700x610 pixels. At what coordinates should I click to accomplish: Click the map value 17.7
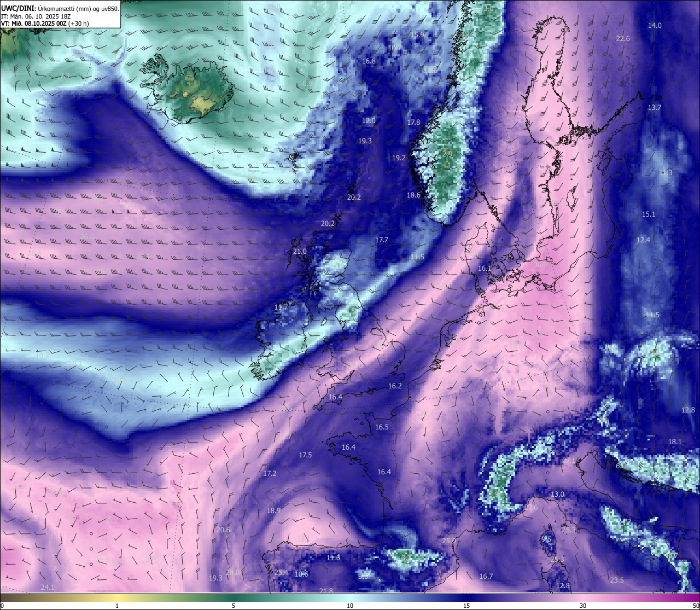coord(382,240)
